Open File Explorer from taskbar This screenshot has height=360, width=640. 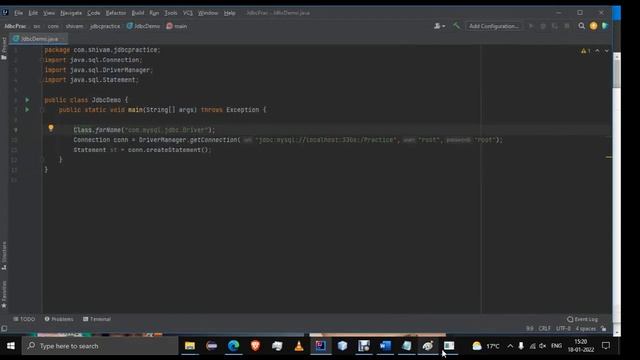[x=190, y=346]
